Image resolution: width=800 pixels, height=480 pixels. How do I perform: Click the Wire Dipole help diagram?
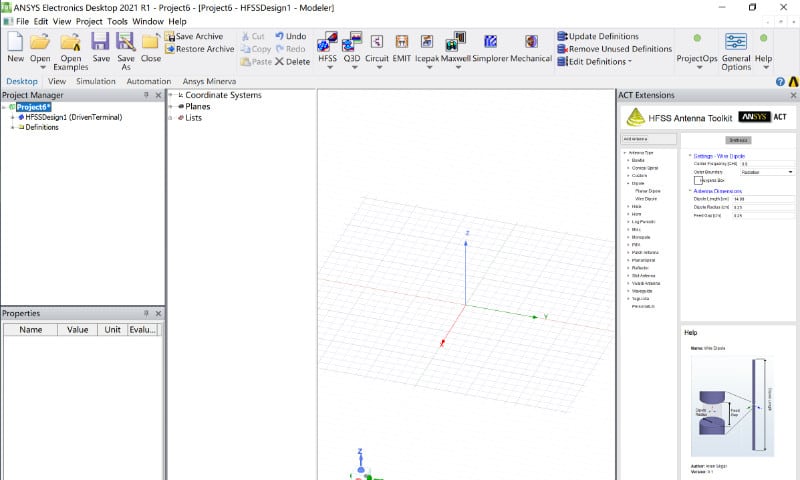click(732, 406)
